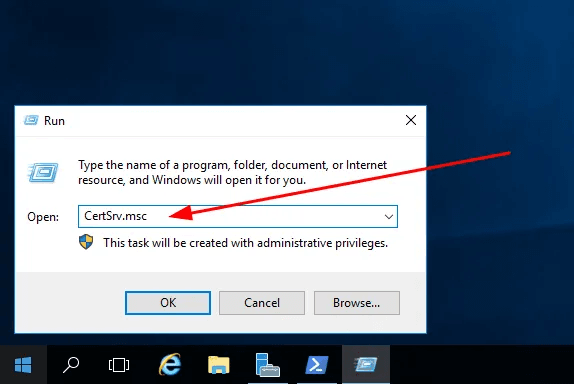The image size is (574, 384).
Task: Expand the Open combo box dropdown arrow
Action: pos(389,217)
